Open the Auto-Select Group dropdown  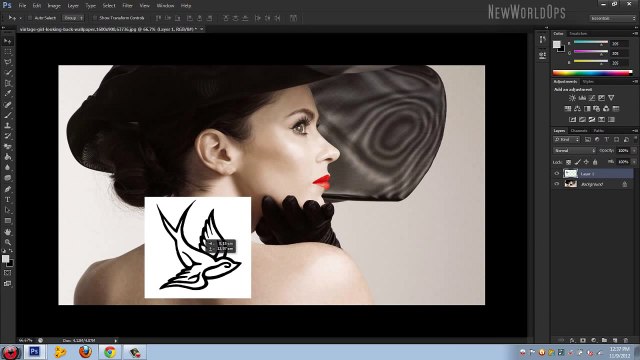[73, 18]
